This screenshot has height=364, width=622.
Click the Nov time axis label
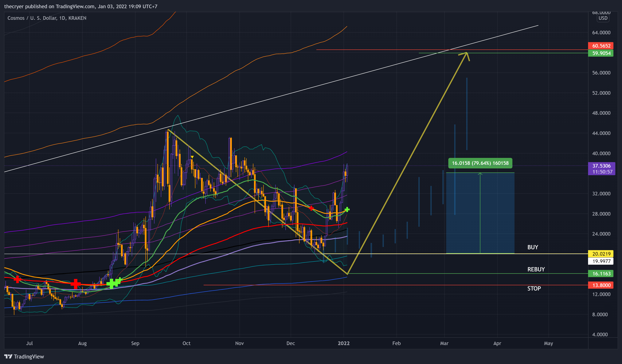point(239,343)
